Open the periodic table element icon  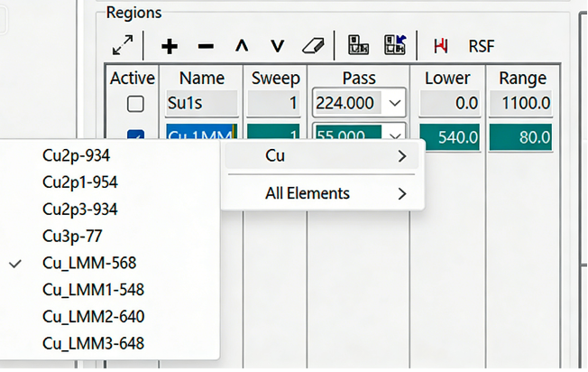pyautogui.click(x=358, y=45)
